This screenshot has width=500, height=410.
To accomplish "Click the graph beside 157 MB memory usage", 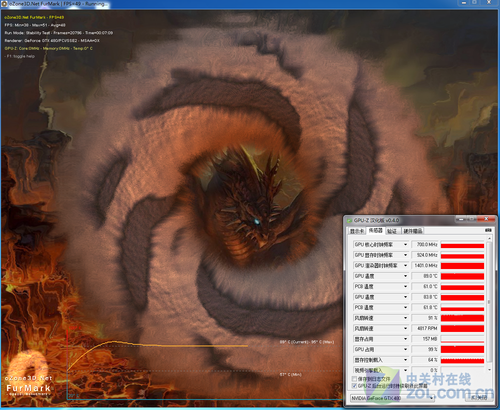I will coord(462,339).
